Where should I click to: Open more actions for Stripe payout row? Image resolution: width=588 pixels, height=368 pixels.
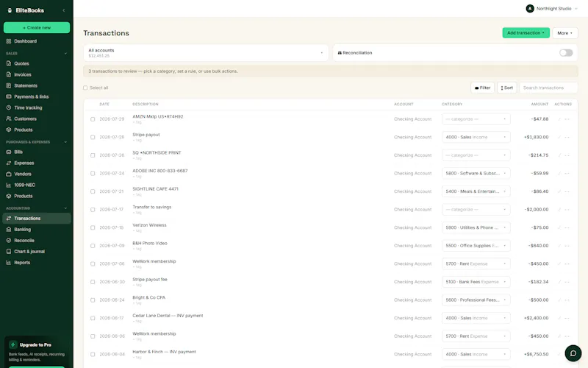click(x=567, y=137)
